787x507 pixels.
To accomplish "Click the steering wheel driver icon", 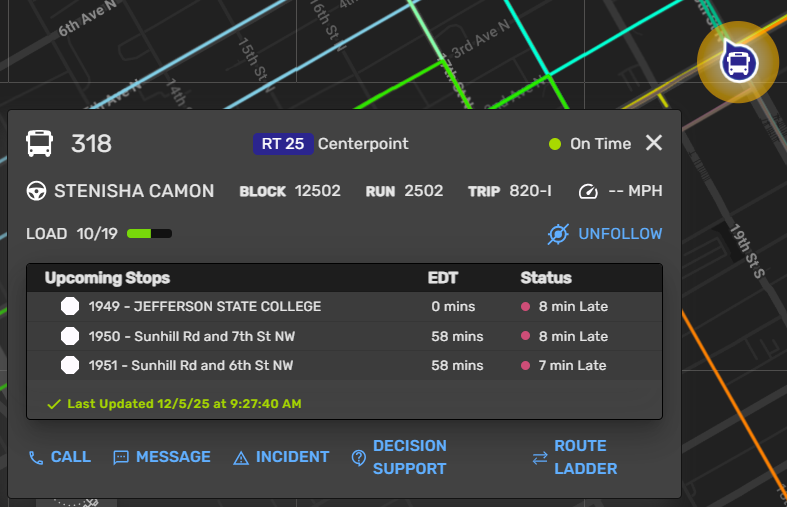I will 37,191.
